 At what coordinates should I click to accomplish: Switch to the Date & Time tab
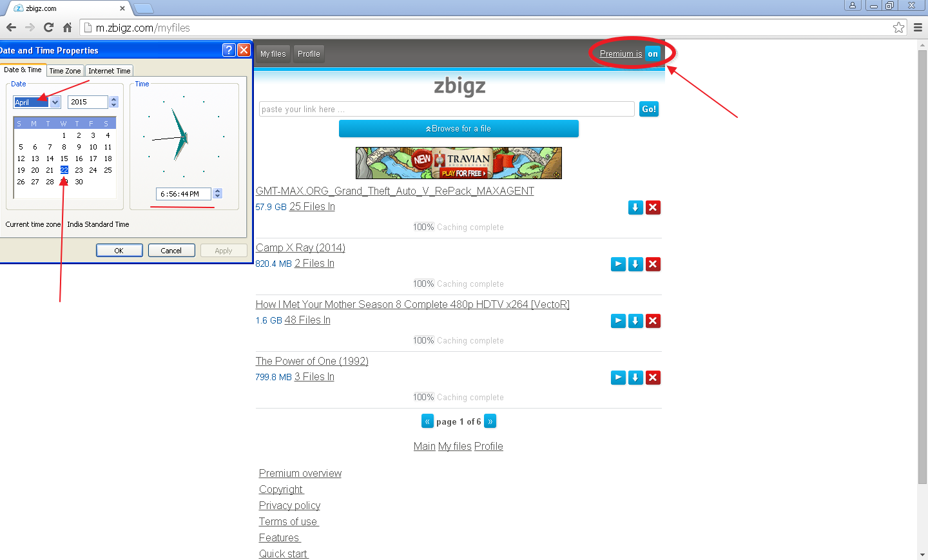click(x=23, y=70)
